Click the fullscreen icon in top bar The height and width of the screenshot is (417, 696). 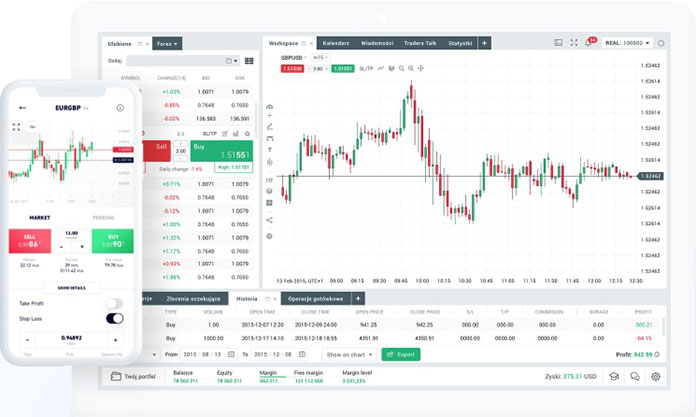[x=574, y=44]
